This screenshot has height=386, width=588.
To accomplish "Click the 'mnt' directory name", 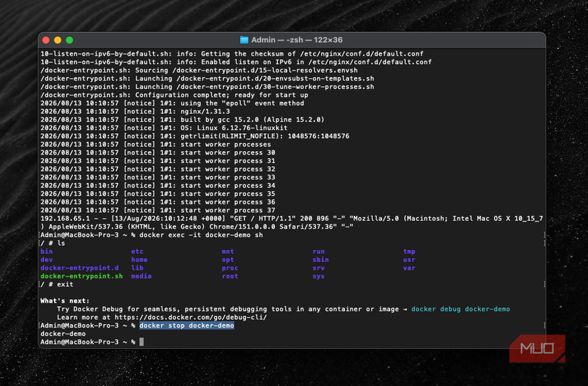I will tap(227, 251).
